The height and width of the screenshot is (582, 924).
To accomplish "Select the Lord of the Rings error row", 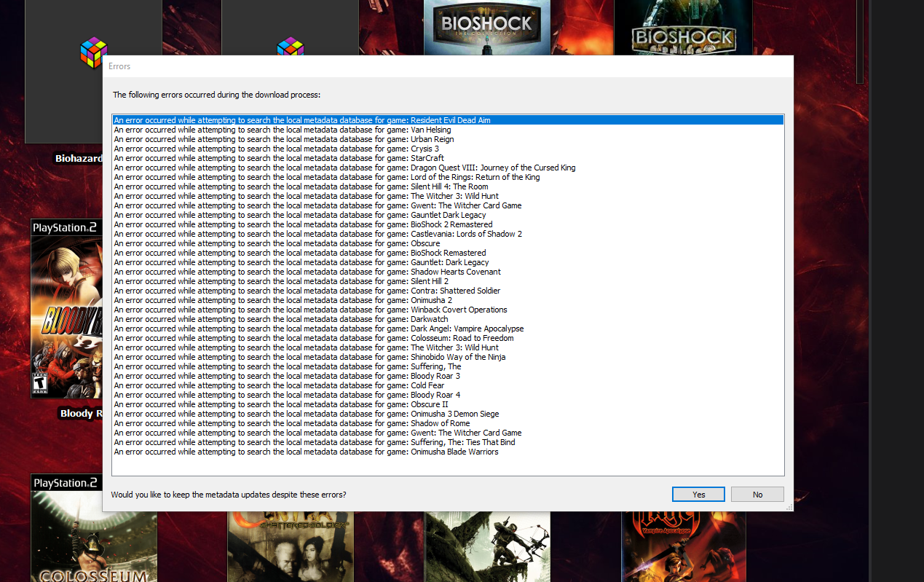I will tap(448, 177).
